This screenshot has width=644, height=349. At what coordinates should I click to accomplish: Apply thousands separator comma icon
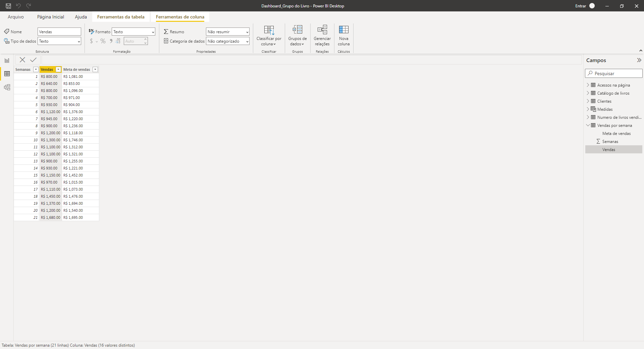pos(111,41)
